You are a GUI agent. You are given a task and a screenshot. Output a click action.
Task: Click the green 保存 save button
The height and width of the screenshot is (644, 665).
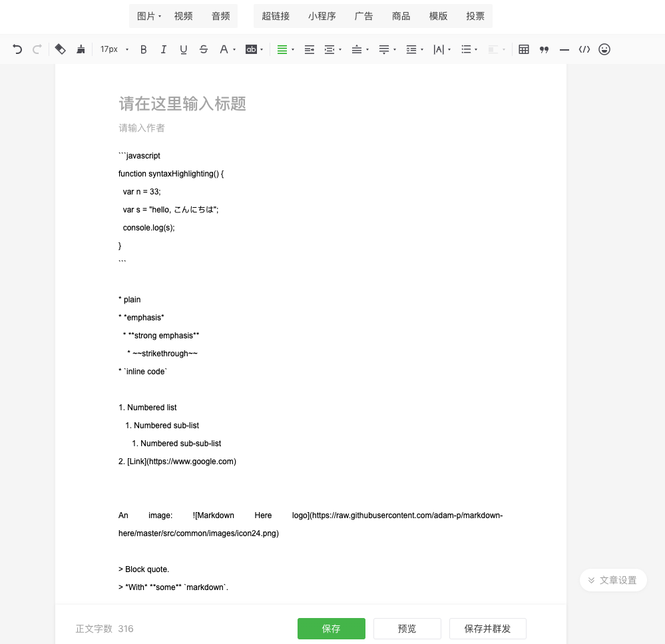pos(332,628)
